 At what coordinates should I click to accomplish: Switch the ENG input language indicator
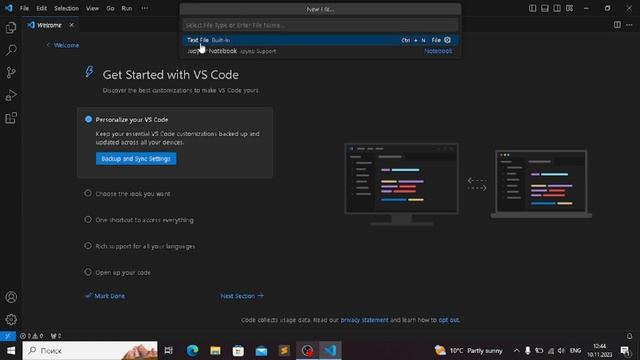(575, 351)
